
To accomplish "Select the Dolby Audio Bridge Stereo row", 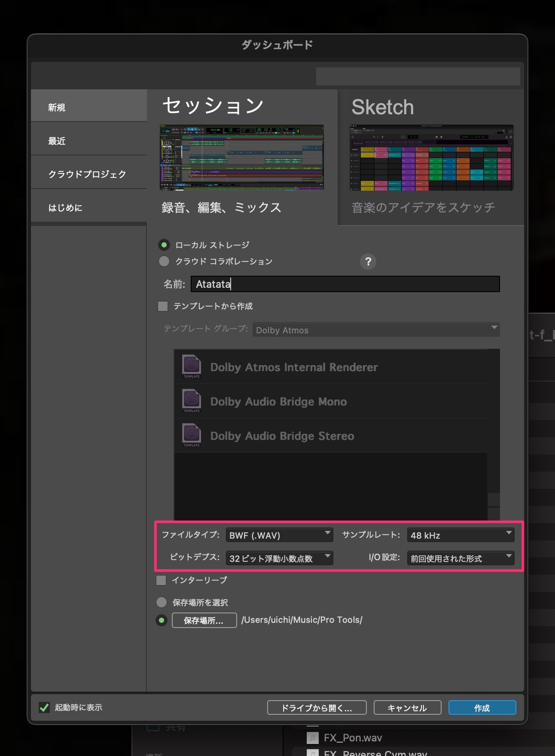I will tap(331, 435).
